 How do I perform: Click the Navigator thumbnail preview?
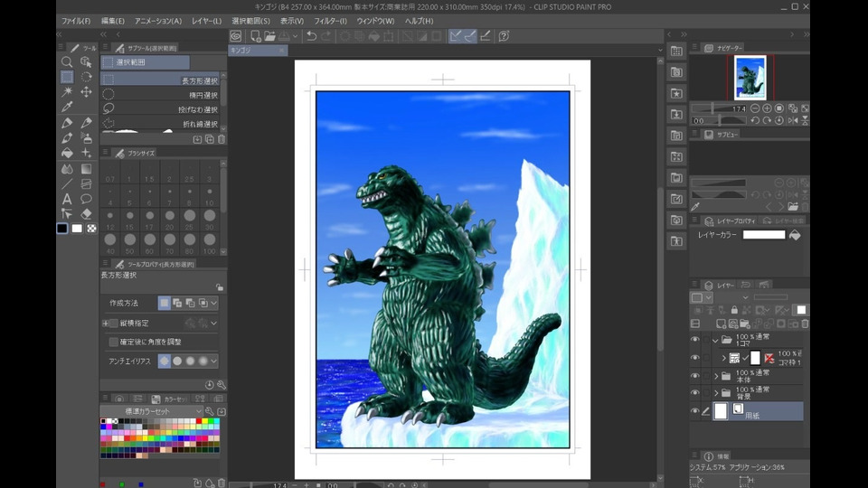pyautogui.click(x=750, y=77)
